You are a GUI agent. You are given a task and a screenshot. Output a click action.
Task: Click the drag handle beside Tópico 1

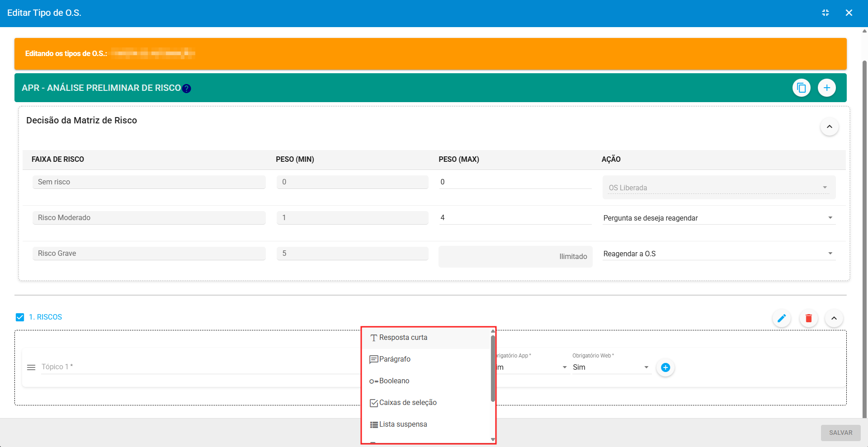[31, 367]
